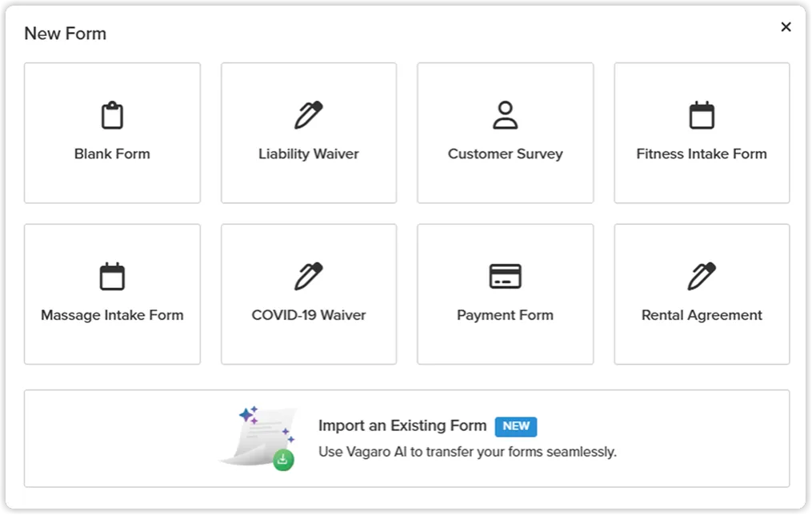This screenshot has width=812, height=515.
Task: Choose the COVID-19 Waiver label
Action: click(x=308, y=315)
